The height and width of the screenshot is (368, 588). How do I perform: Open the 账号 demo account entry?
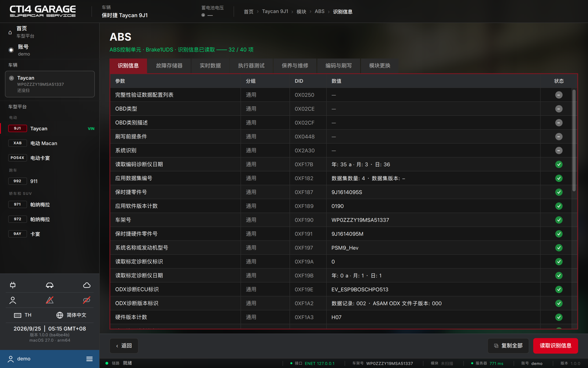(x=50, y=50)
